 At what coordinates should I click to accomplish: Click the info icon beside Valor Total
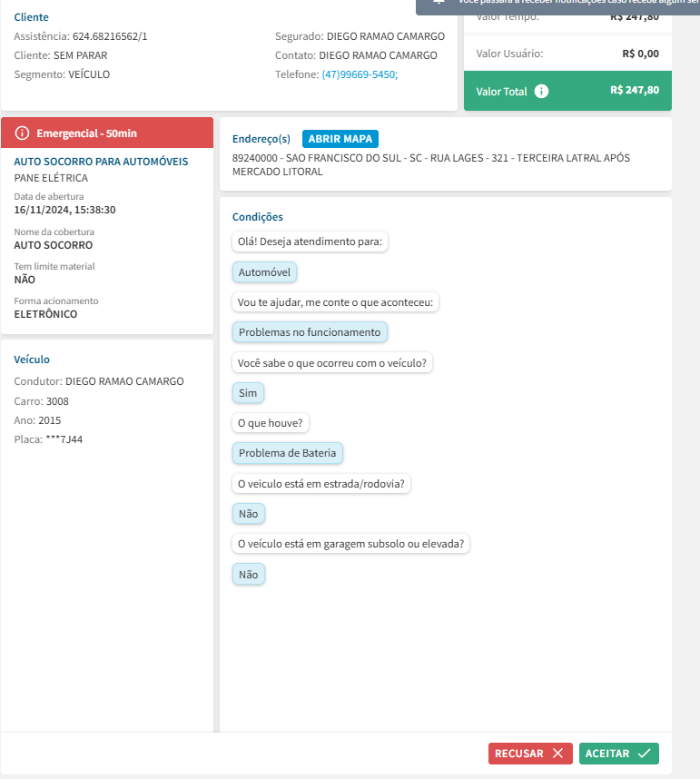(x=542, y=91)
